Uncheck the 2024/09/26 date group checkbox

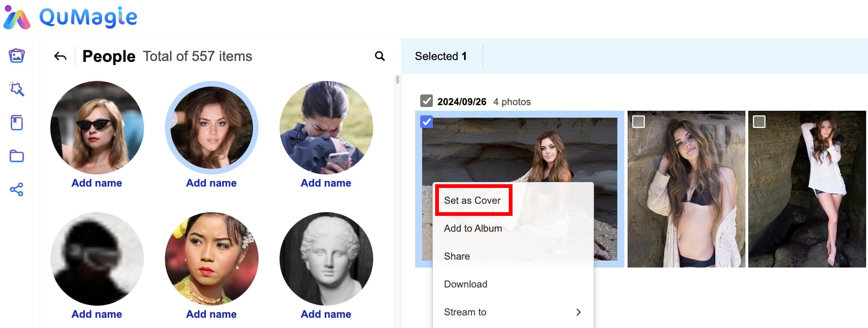pos(426,101)
